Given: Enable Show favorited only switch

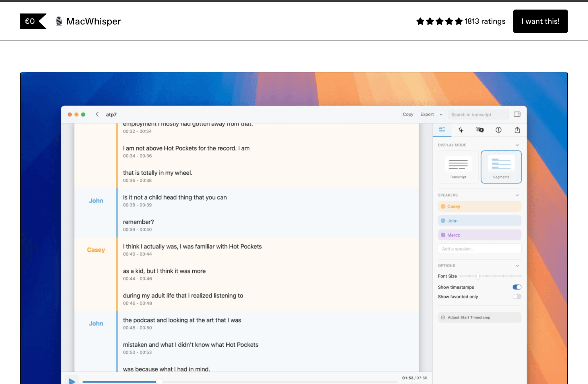Looking at the screenshot, I should coord(517,296).
